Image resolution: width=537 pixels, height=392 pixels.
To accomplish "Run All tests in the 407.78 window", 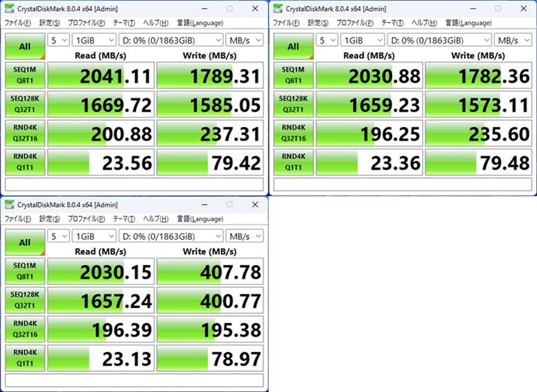I will point(25,242).
